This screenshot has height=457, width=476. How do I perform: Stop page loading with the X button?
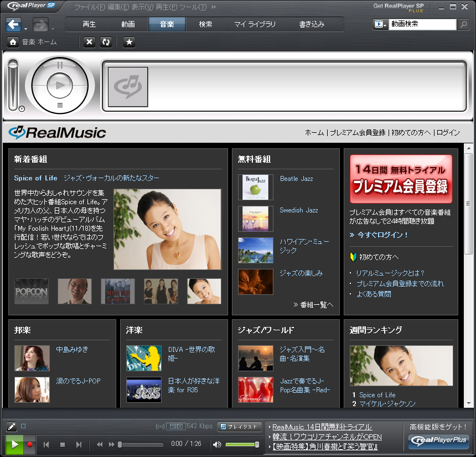(x=89, y=42)
